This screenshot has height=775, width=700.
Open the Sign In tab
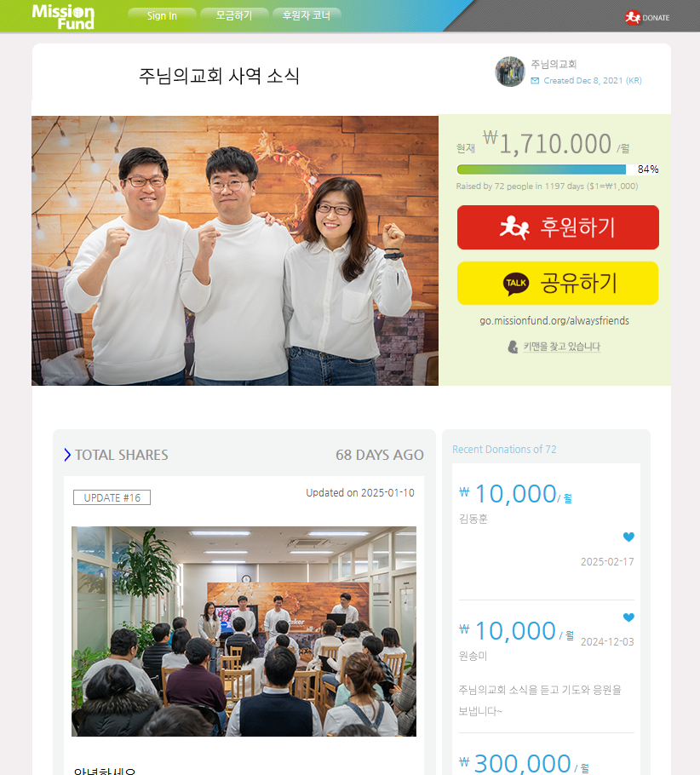[162, 15]
